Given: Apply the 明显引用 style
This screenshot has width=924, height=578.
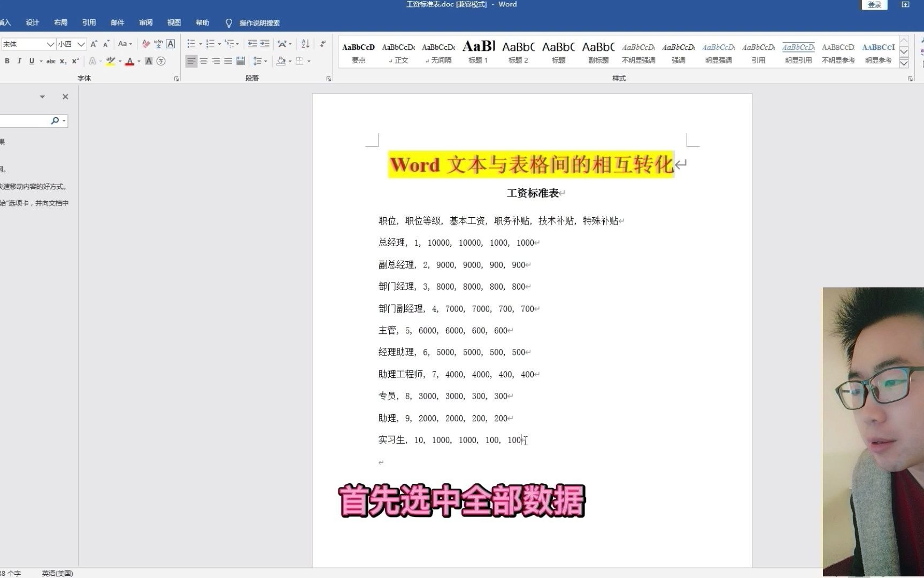Looking at the screenshot, I should pyautogui.click(x=798, y=52).
